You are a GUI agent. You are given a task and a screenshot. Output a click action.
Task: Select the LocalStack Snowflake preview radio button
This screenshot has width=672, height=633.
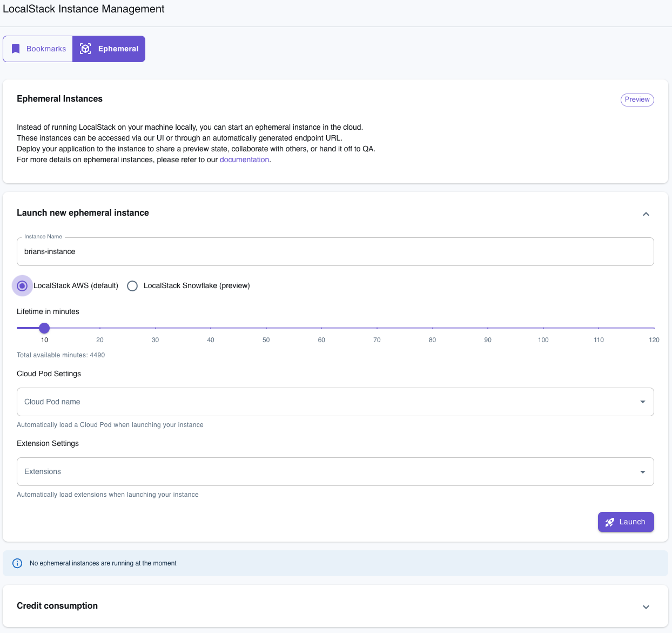(132, 285)
